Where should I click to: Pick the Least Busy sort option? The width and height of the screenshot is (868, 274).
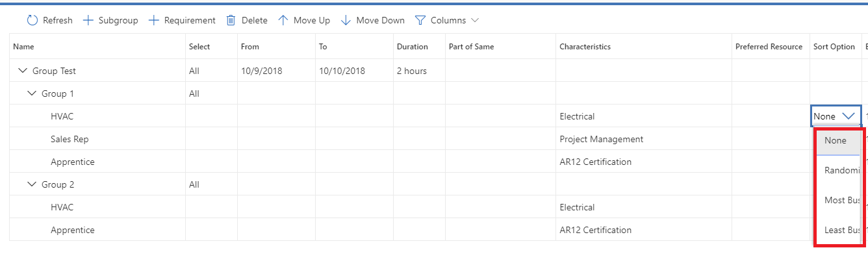(x=841, y=230)
